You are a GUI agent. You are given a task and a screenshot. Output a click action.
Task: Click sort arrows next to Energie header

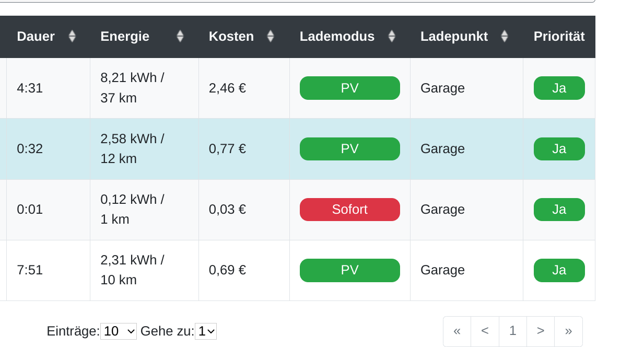tap(180, 36)
